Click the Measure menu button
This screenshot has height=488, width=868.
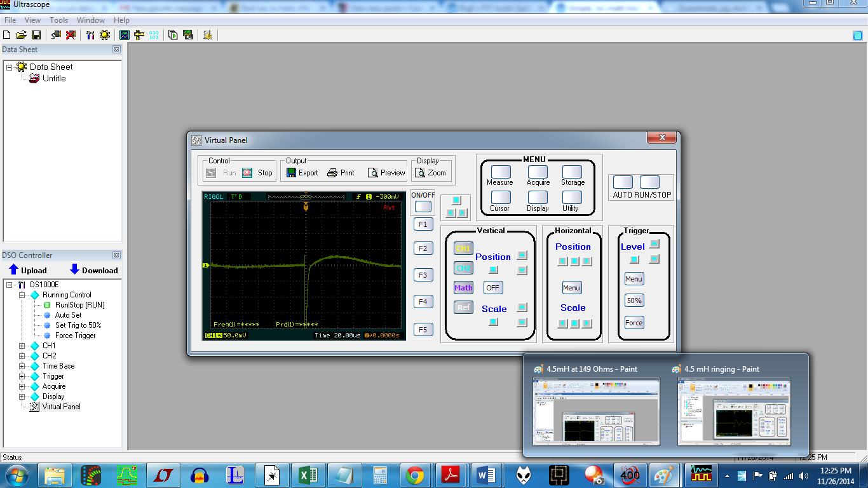[501, 172]
